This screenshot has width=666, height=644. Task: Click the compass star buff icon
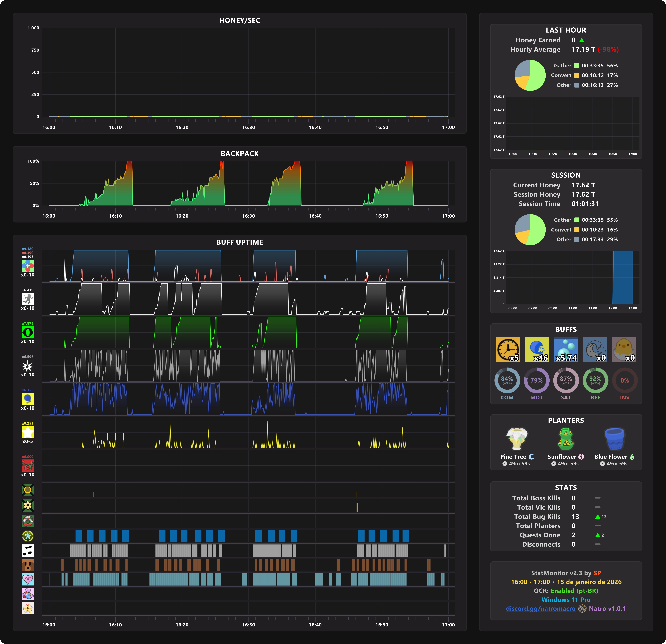[x=28, y=608]
